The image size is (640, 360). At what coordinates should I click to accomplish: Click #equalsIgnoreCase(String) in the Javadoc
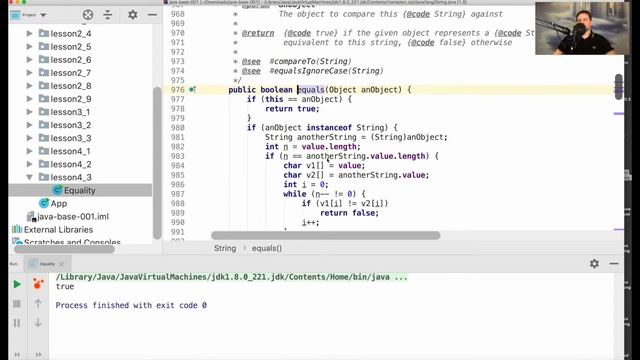coord(326,71)
